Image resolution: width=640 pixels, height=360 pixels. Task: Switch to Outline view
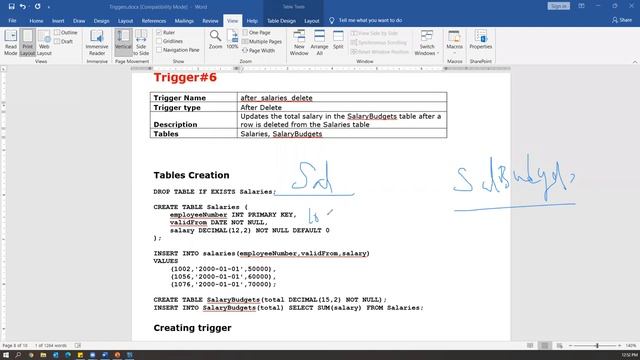point(66,32)
